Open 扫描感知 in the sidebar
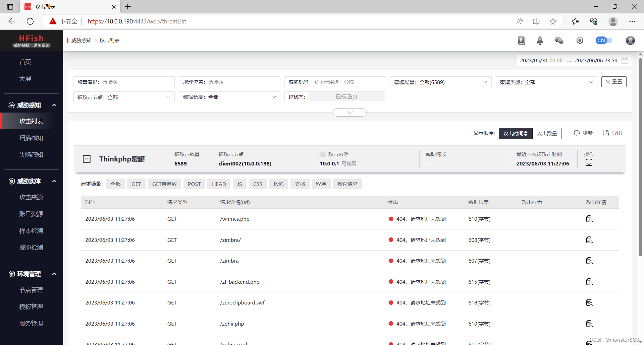The height and width of the screenshot is (345, 644). coord(31,138)
